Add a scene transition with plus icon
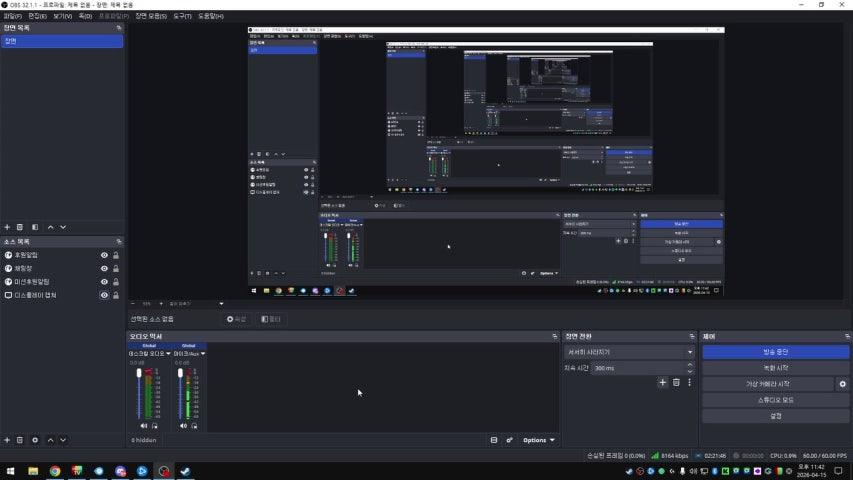Viewport: 853px width, 480px height. [662, 382]
